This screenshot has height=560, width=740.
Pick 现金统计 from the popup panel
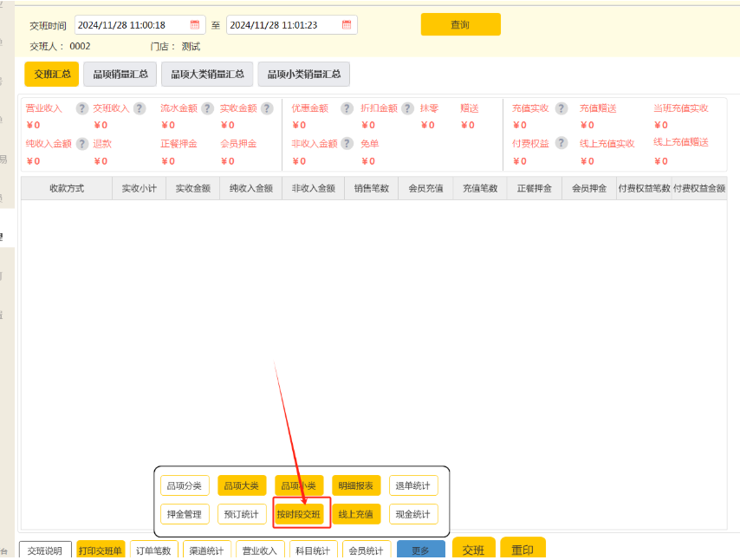pyautogui.click(x=413, y=514)
